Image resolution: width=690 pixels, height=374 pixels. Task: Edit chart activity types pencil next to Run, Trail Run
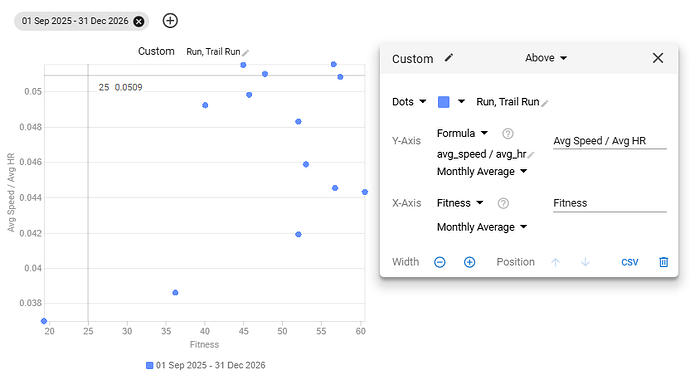[246, 53]
